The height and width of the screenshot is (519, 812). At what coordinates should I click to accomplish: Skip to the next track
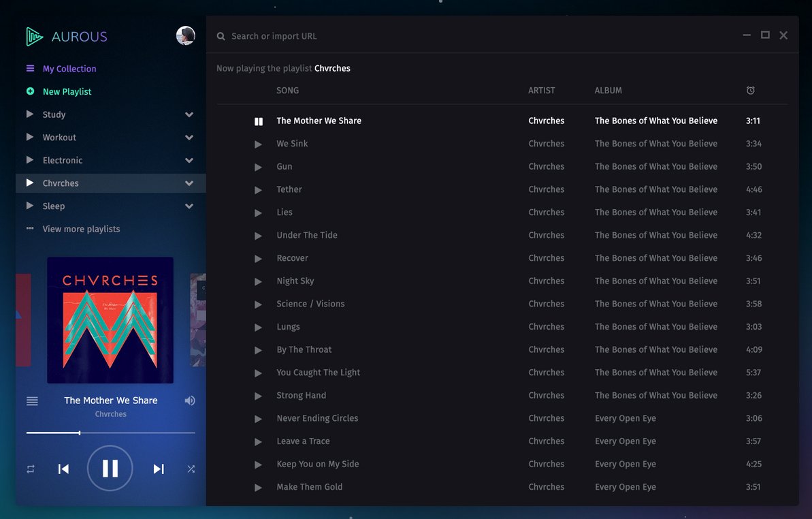click(159, 469)
